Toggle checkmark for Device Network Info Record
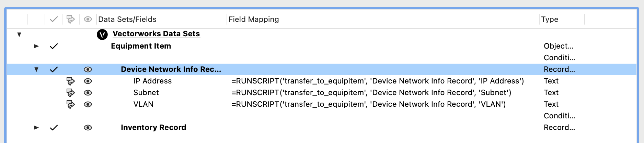The image size is (644, 143). [x=54, y=69]
